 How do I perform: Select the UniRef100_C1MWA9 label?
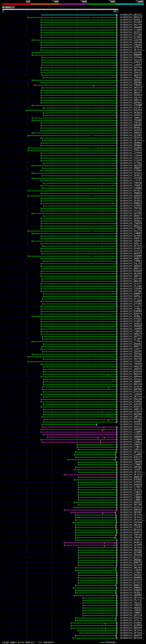(x=131, y=440)
